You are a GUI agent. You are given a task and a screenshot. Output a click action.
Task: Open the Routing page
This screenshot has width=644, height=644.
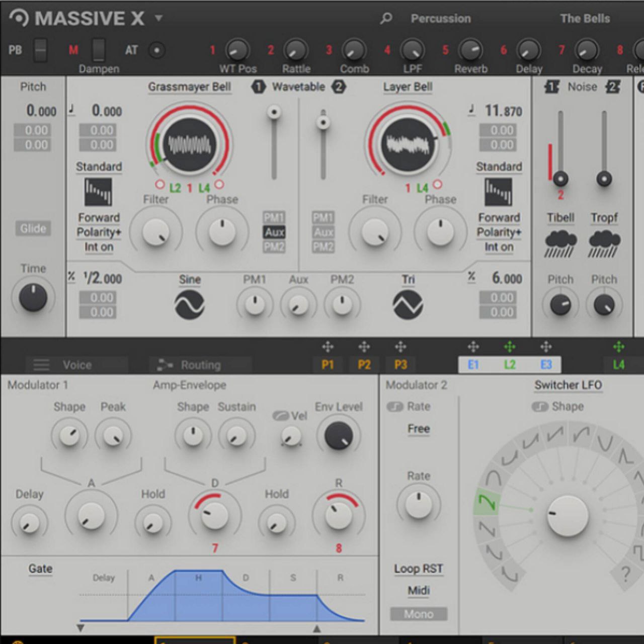click(200, 365)
